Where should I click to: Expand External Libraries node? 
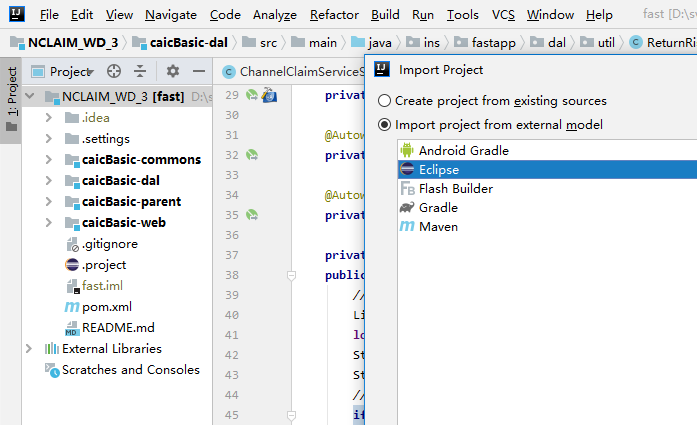(29, 349)
